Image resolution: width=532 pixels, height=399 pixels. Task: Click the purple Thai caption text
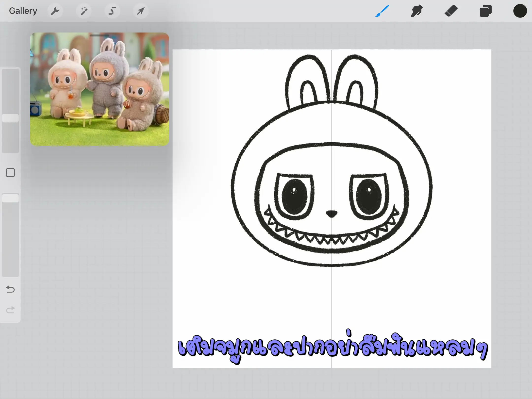coord(332,348)
